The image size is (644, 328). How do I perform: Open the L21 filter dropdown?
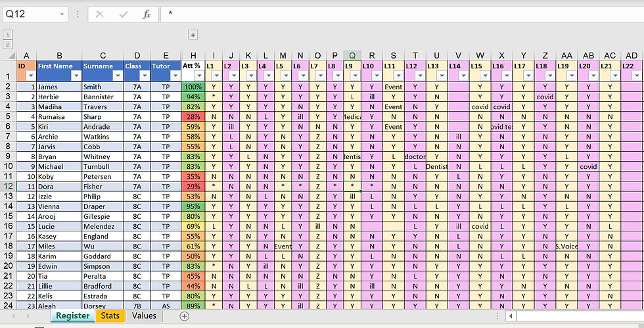coord(615,76)
